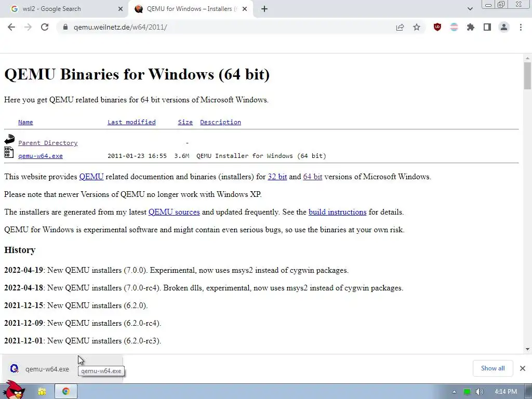Open the build instructions link
The width and height of the screenshot is (532, 399).
(337, 212)
